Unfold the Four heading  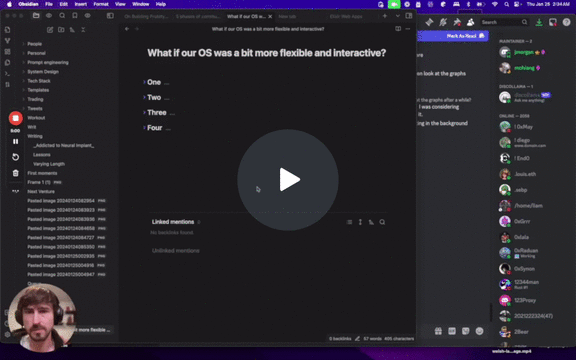coord(144,127)
